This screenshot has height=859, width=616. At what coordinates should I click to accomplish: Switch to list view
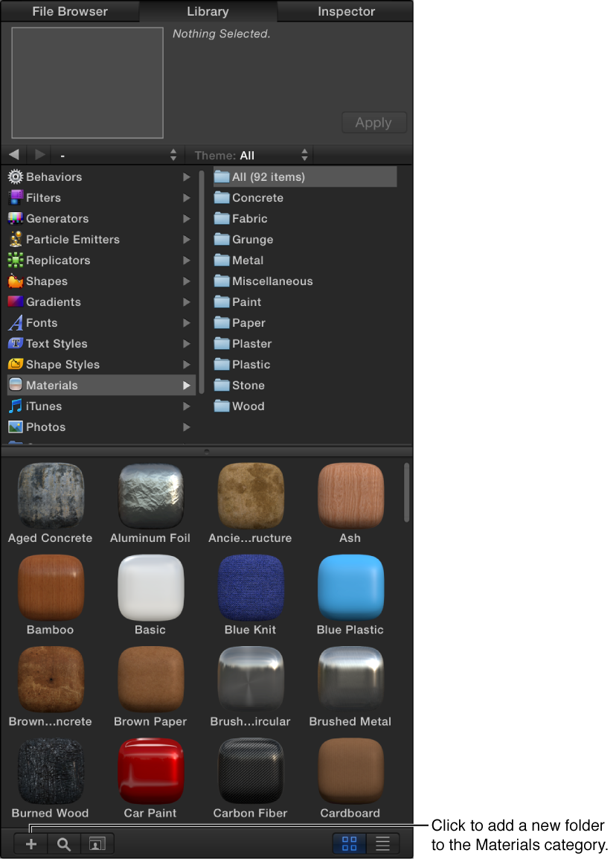382,844
